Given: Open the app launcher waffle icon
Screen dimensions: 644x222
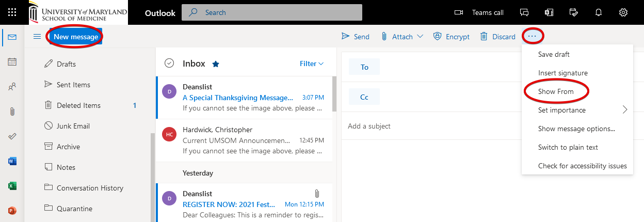Looking at the screenshot, I should pos(12,12).
